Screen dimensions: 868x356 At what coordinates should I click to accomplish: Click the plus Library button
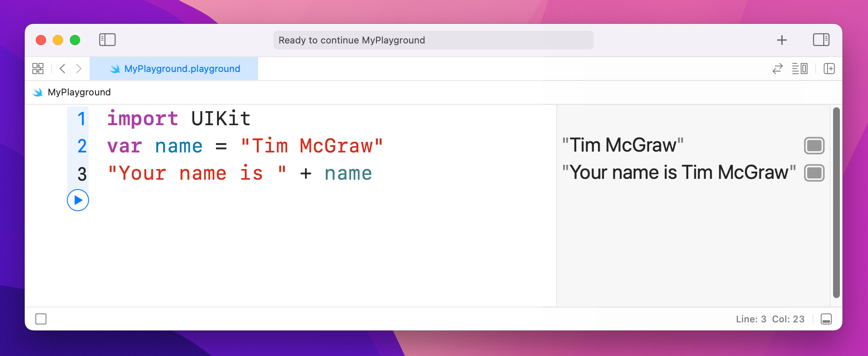point(782,40)
